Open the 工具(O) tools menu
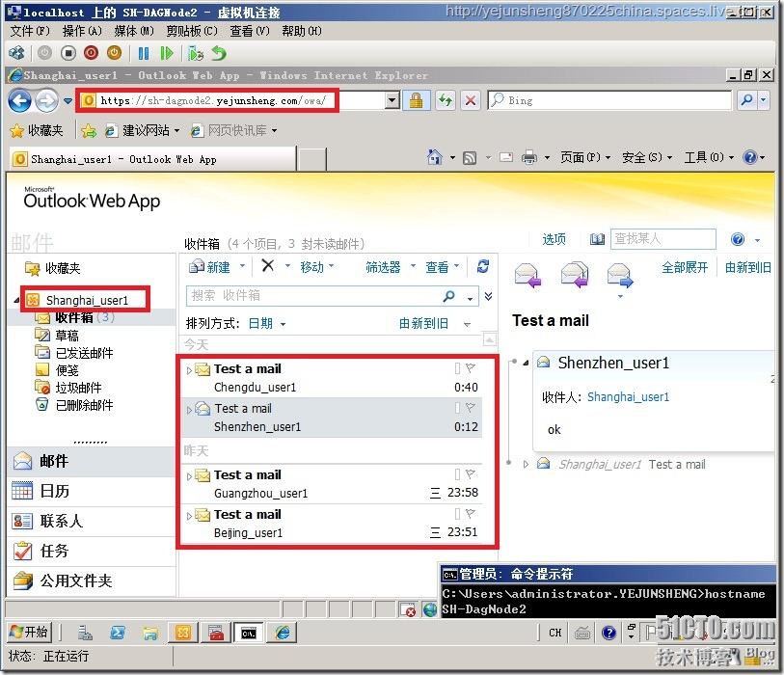The width and height of the screenshot is (784, 675). point(709,157)
